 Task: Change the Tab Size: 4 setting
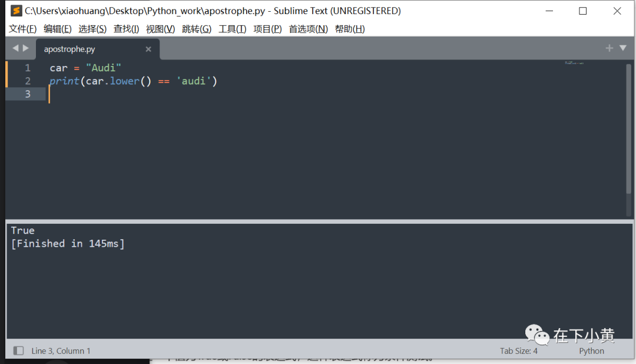(x=518, y=351)
